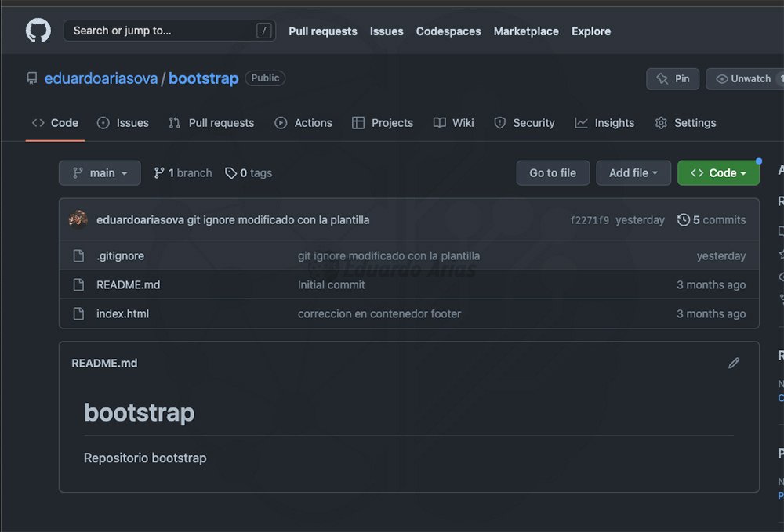Open commit hash f2271f9
This screenshot has height=532, width=784.
pyautogui.click(x=590, y=220)
